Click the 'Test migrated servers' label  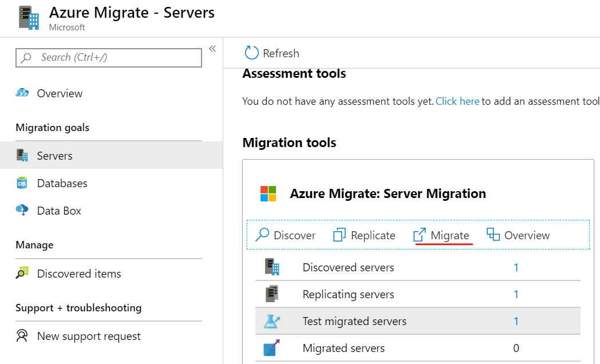click(x=354, y=321)
